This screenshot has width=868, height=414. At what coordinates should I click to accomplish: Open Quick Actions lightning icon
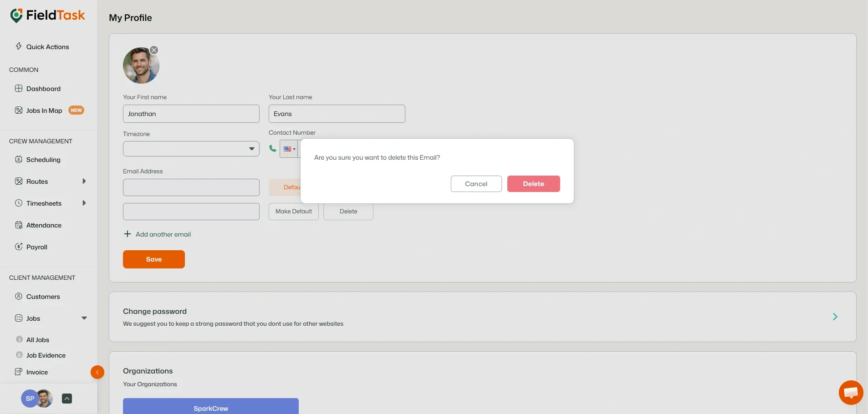[19, 46]
